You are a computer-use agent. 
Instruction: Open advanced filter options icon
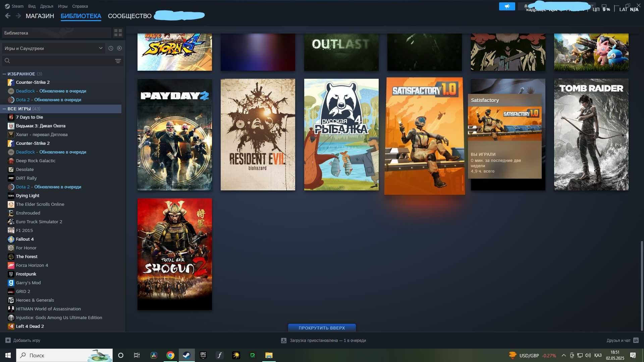pyautogui.click(x=118, y=61)
